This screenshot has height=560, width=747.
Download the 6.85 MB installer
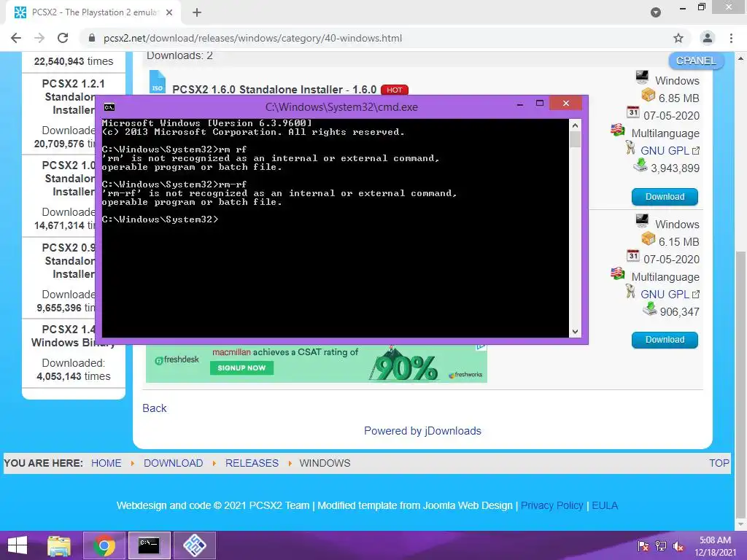665,197
